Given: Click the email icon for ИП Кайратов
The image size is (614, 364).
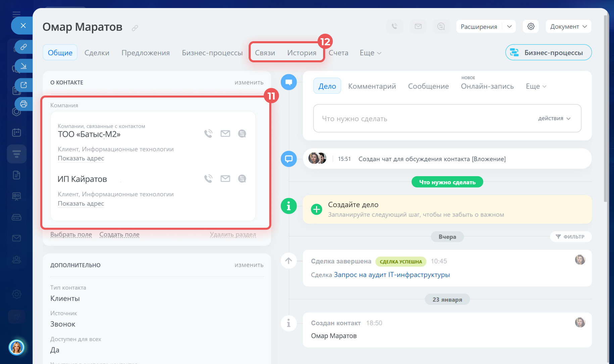Looking at the screenshot, I should point(225,179).
